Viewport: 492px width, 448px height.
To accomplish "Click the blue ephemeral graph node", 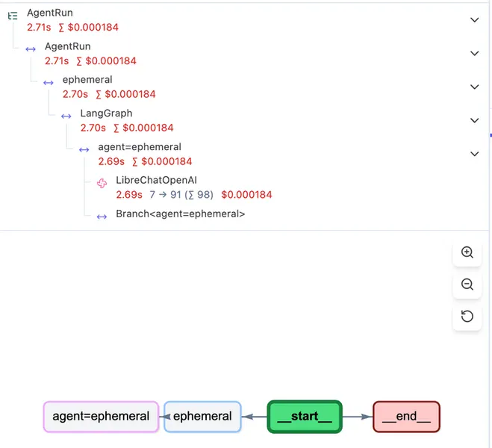I will tap(202, 417).
